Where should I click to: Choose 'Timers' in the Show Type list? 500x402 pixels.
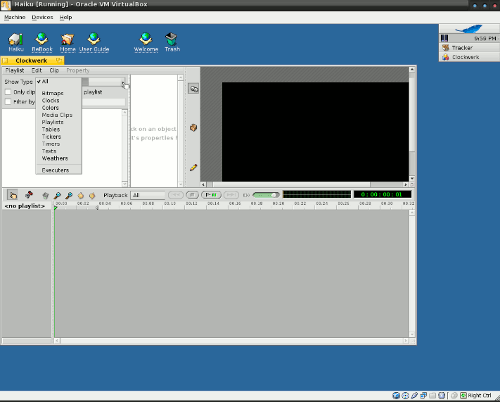pos(58,144)
